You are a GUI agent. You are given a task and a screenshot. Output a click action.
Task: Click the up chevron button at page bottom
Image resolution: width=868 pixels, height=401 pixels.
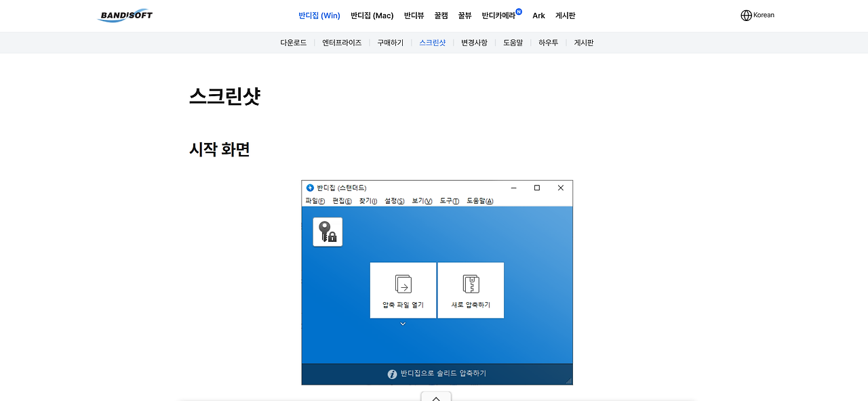pos(436,398)
